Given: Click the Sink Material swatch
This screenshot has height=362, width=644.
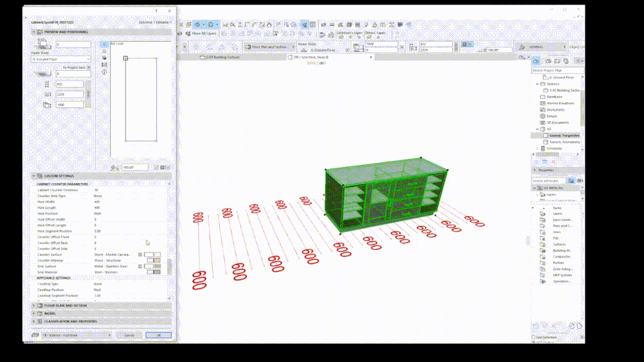Looking at the screenshot, I should coord(154,272).
